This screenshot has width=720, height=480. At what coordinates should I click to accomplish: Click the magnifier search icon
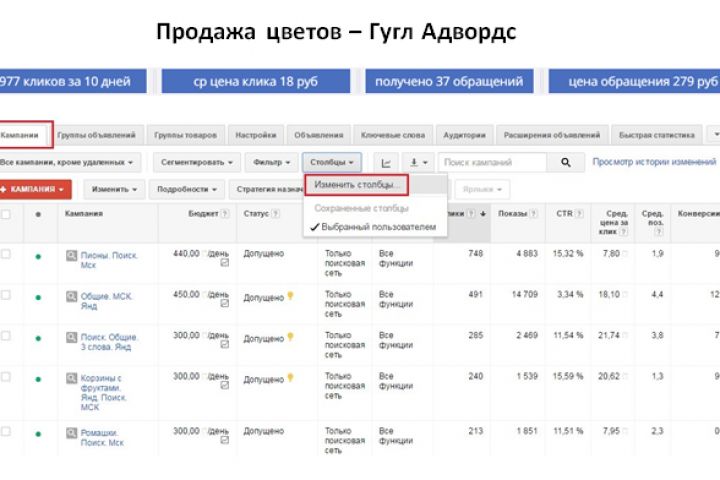(x=566, y=162)
